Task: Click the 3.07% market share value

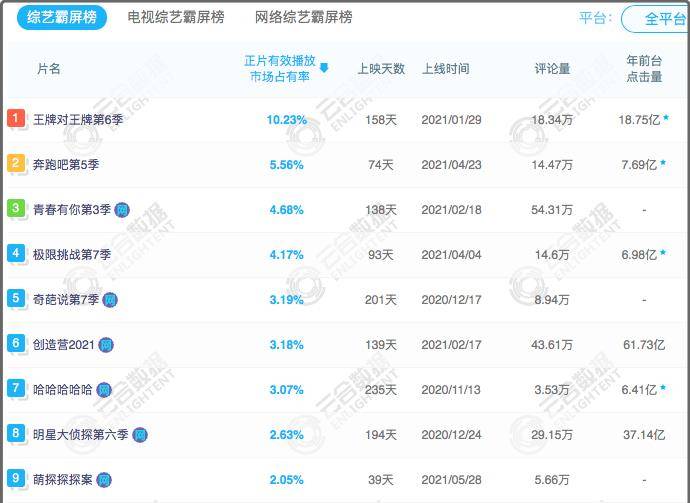Action: pos(286,390)
